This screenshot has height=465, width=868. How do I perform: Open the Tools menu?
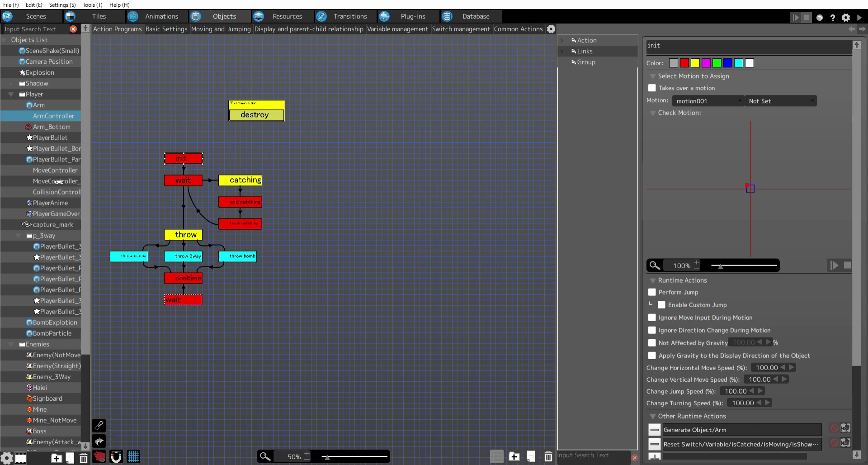click(91, 5)
